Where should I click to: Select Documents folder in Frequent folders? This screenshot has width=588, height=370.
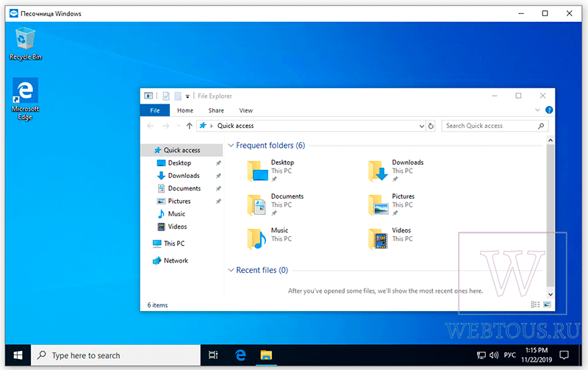pyautogui.click(x=275, y=205)
